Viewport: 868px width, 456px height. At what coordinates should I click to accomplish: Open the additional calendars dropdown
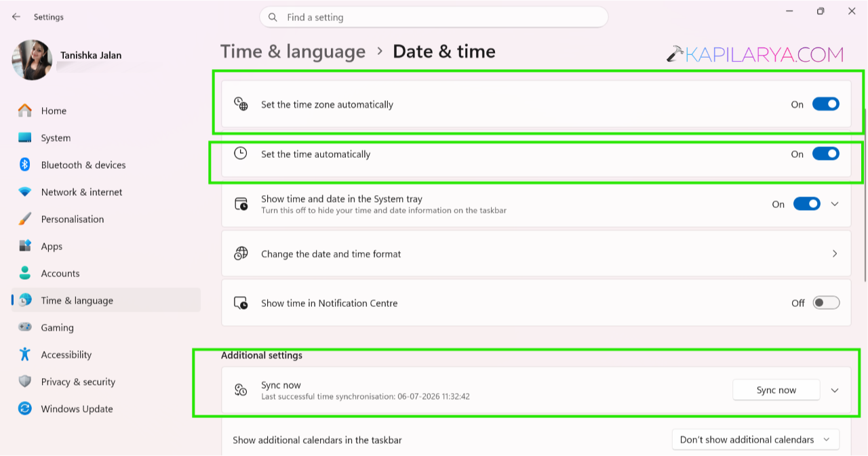[755, 440]
